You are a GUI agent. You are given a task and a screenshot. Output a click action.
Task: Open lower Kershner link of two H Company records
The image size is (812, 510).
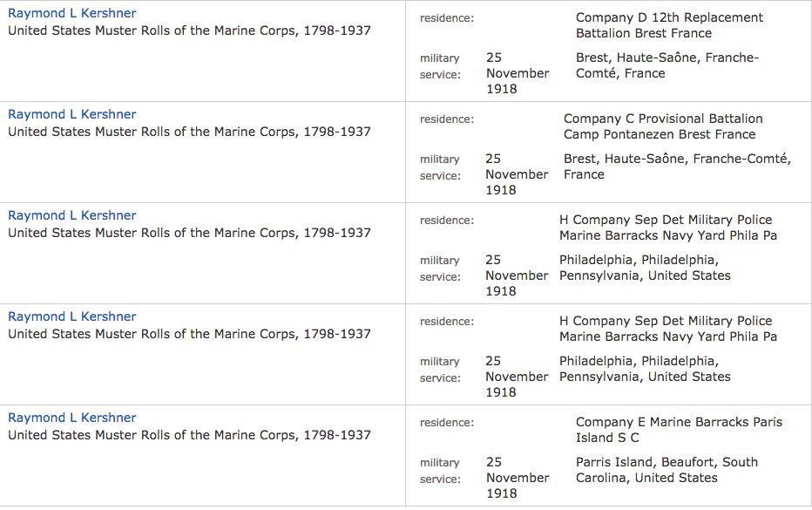pos(72,316)
